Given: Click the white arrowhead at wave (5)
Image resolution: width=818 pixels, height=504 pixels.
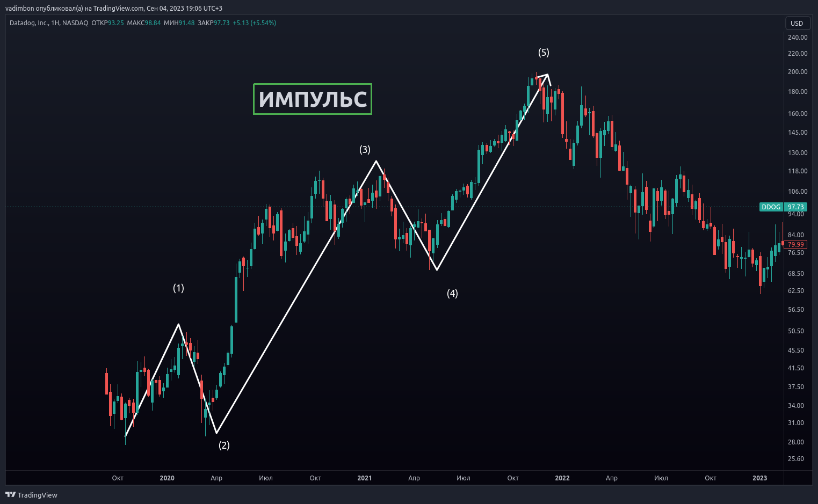Looking at the screenshot, I should coord(546,77).
